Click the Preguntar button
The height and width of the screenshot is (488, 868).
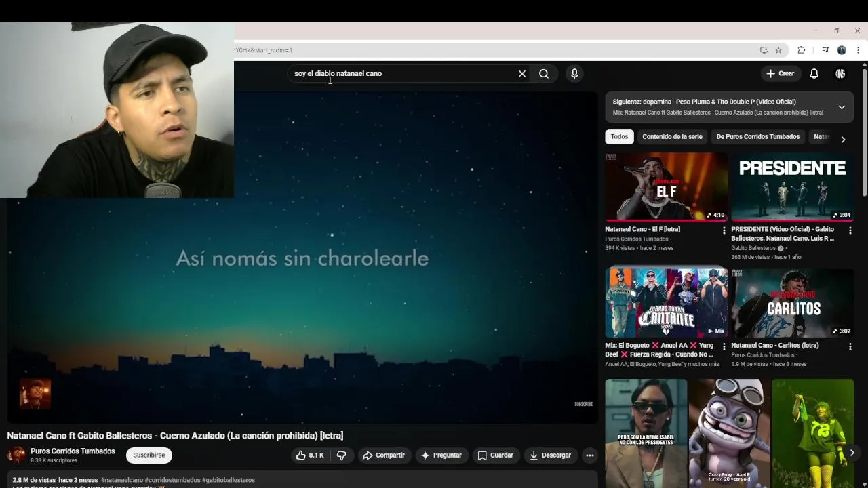pyautogui.click(x=441, y=455)
